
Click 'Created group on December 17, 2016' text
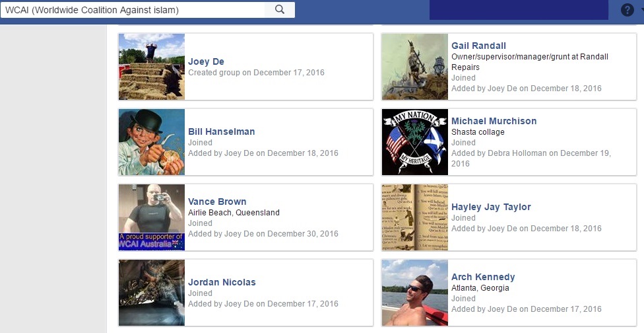click(x=256, y=73)
